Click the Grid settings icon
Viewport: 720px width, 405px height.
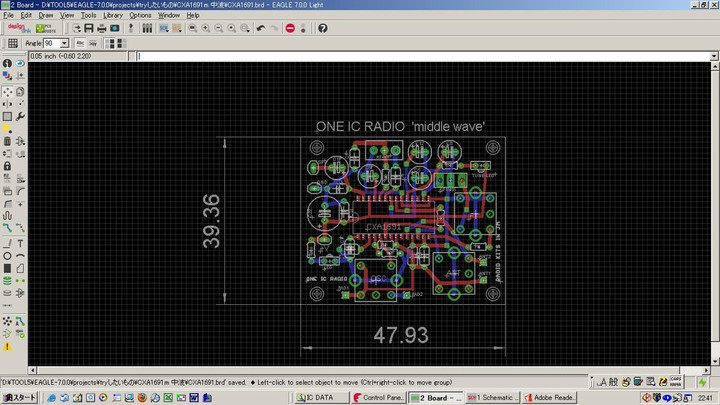click(x=12, y=44)
